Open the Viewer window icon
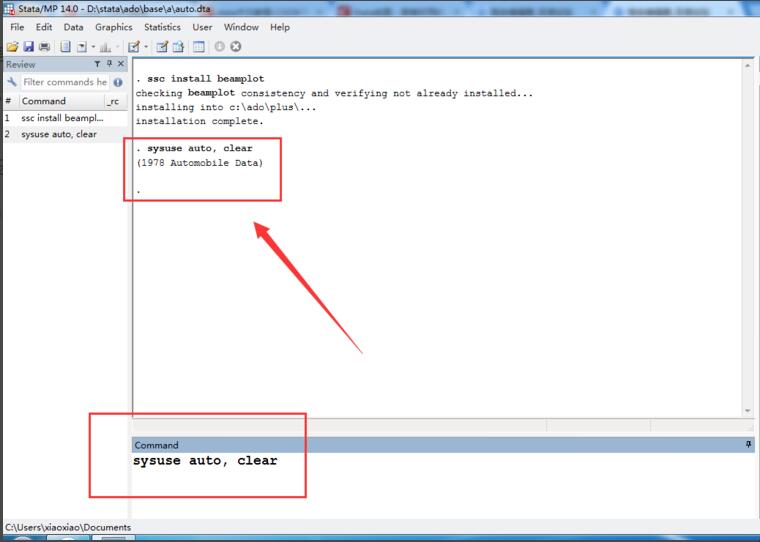The height and width of the screenshot is (542, 760). coord(81,47)
